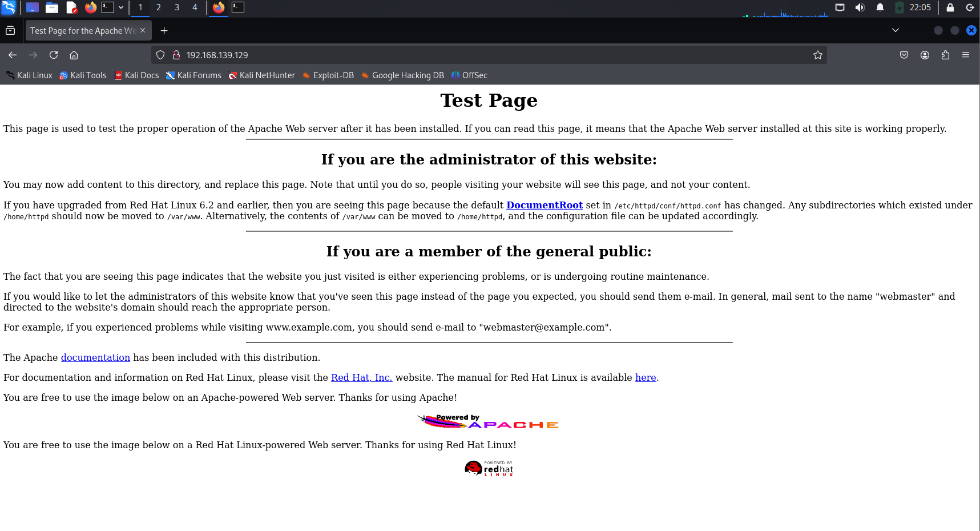This screenshot has height=531, width=980.
Task: Click the volume speaker icon
Action: (x=860, y=7)
